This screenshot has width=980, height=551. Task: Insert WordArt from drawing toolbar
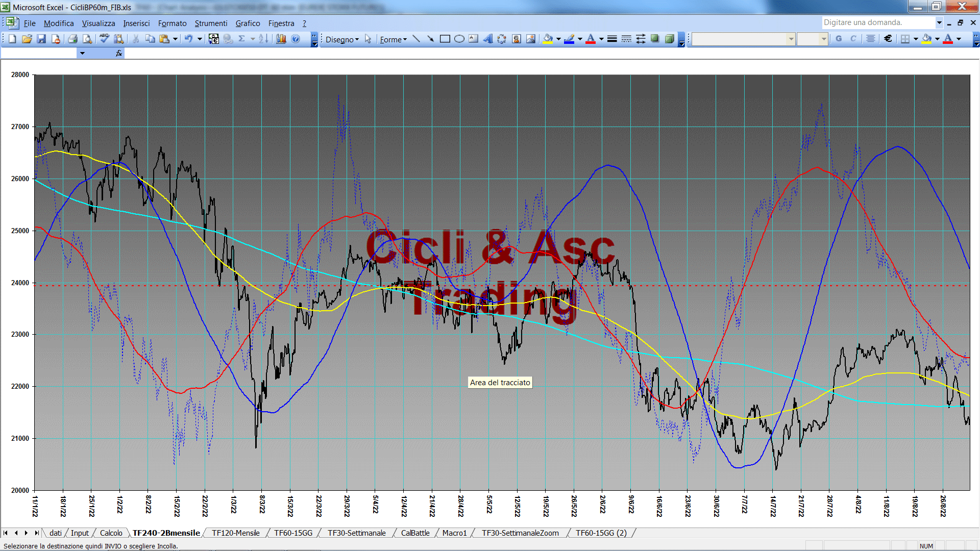[x=487, y=39]
